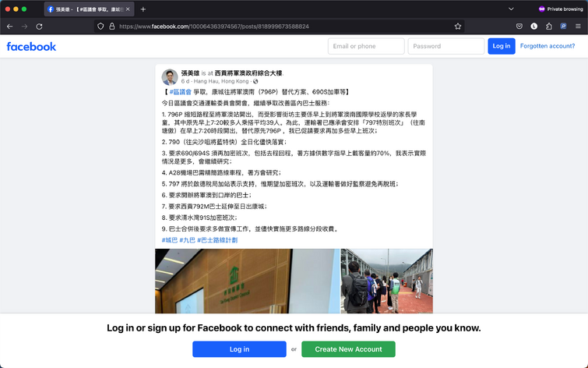Click the blue Log in button in bottom banner
Screen dimensions: 588x368
[239, 349]
